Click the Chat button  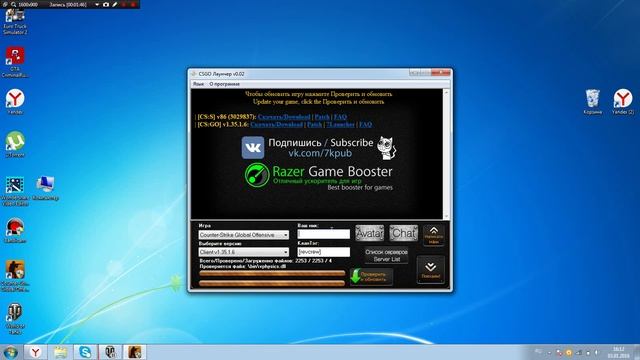pos(403,233)
